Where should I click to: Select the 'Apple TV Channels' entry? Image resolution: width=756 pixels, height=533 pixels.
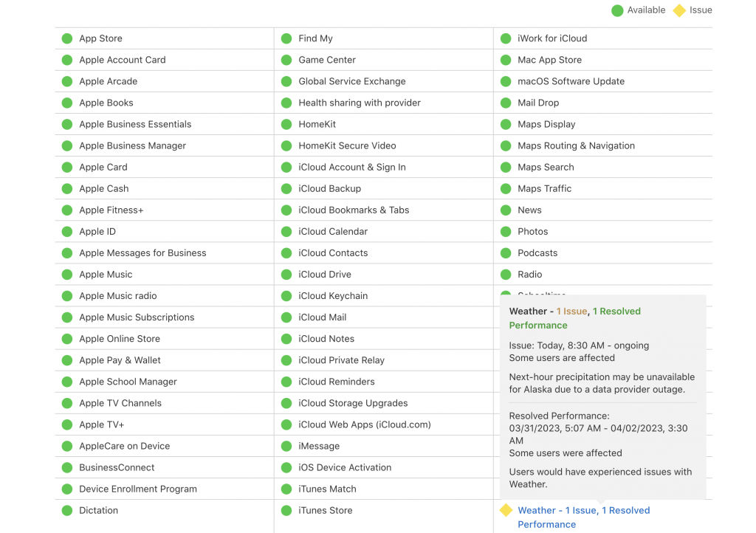[120, 403]
